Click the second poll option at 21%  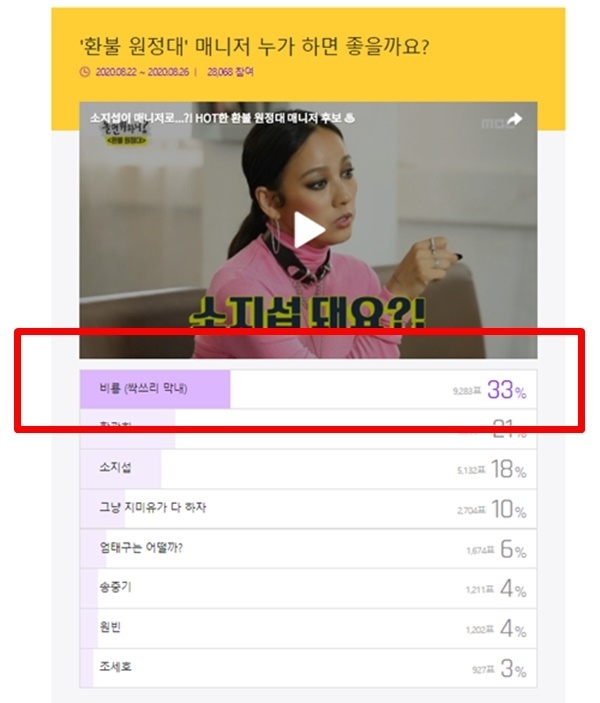[309, 429]
